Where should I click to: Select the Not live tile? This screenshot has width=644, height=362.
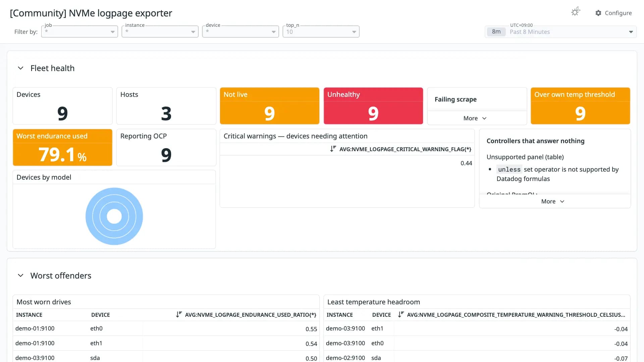tap(270, 106)
